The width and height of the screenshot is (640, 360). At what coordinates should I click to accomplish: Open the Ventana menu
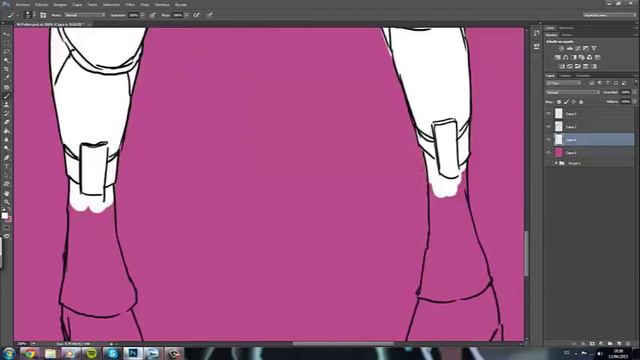[x=162, y=4]
